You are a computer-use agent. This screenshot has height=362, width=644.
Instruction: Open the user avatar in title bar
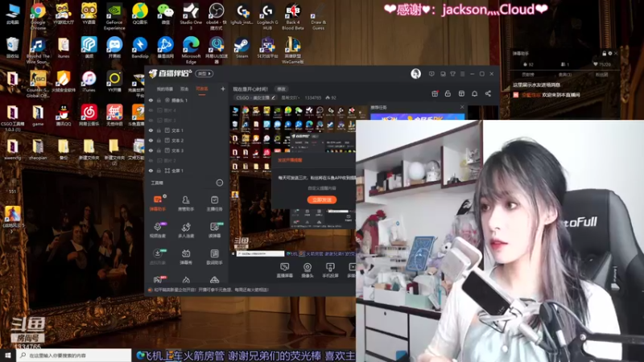(415, 73)
